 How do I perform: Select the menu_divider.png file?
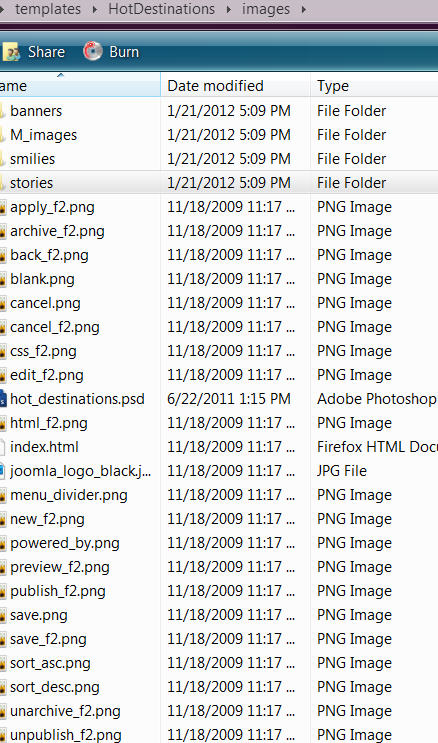pyautogui.click(x=69, y=495)
